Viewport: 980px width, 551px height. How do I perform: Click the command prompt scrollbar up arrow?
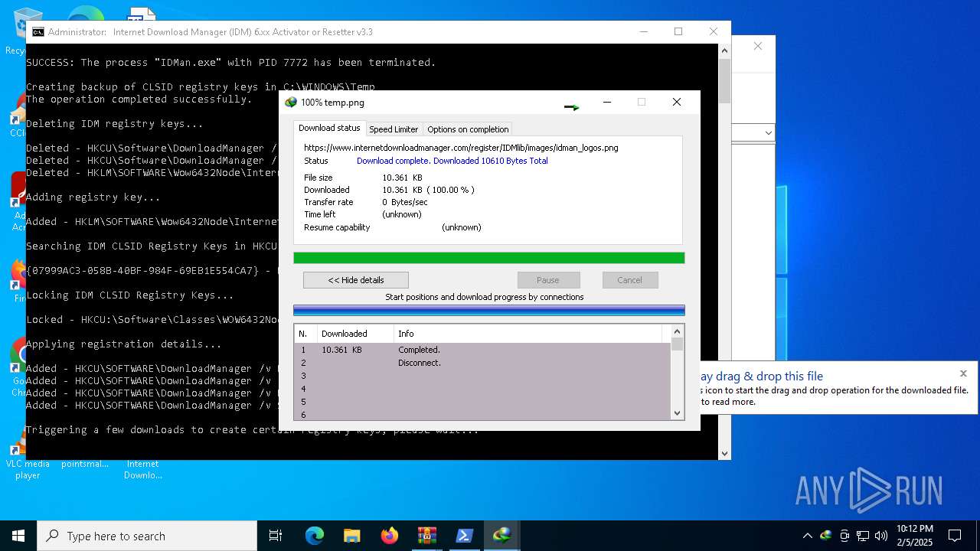coord(724,51)
